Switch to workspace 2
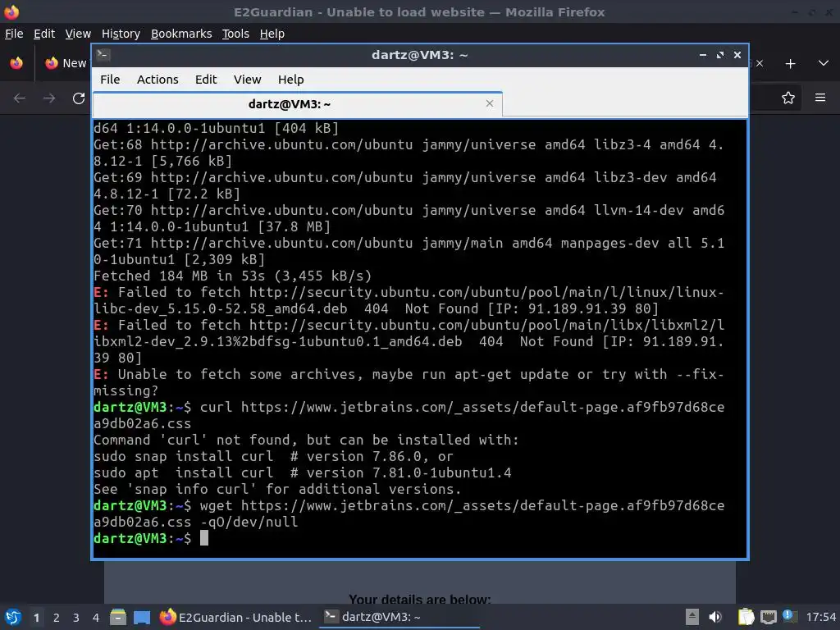 (x=57, y=618)
